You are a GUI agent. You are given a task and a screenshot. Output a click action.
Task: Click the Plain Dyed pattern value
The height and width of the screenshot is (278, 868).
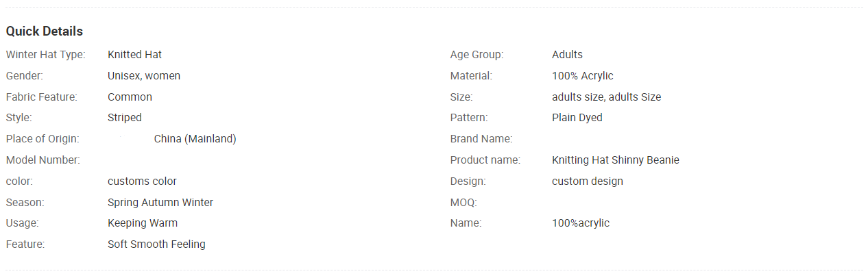point(577,118)
